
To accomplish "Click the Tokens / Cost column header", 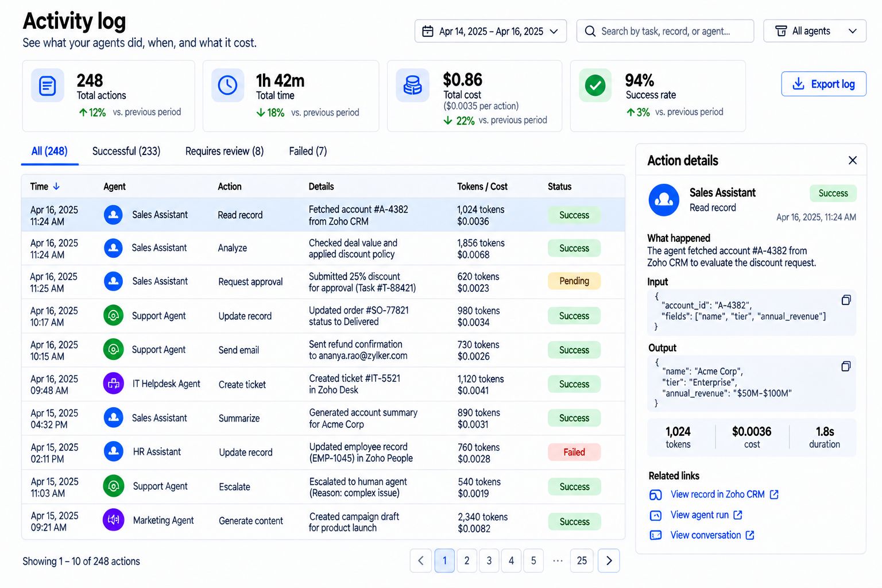I will (482, 187).
